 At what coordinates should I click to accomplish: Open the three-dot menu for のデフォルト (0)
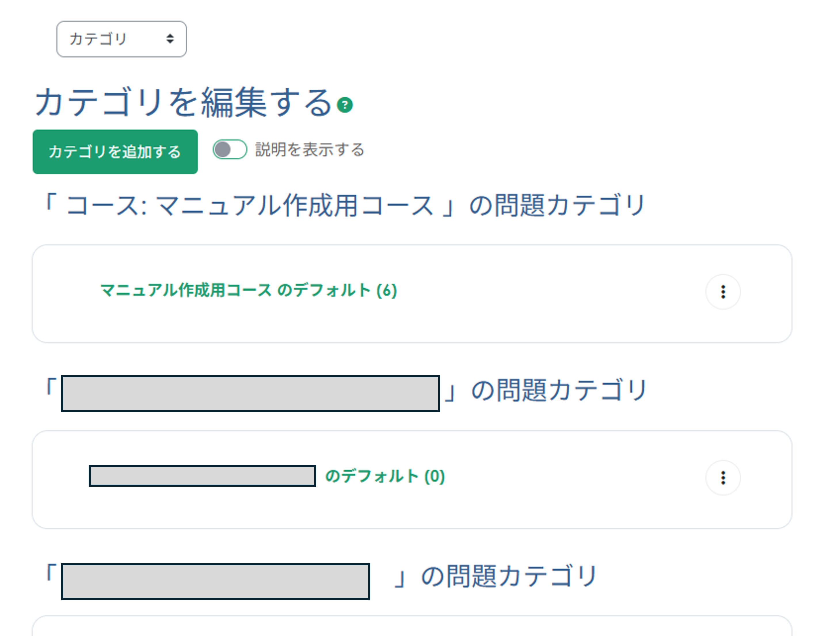723,478
